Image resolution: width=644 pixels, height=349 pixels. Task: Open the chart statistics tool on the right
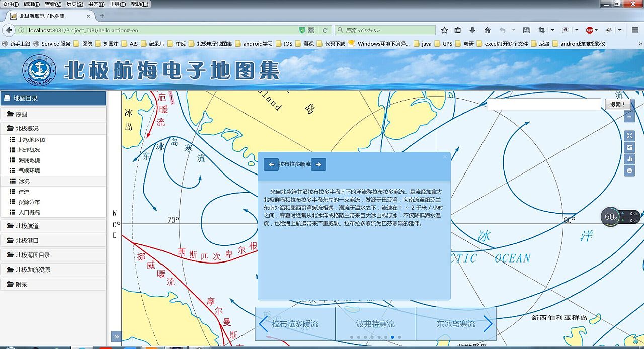coord(630,159)
